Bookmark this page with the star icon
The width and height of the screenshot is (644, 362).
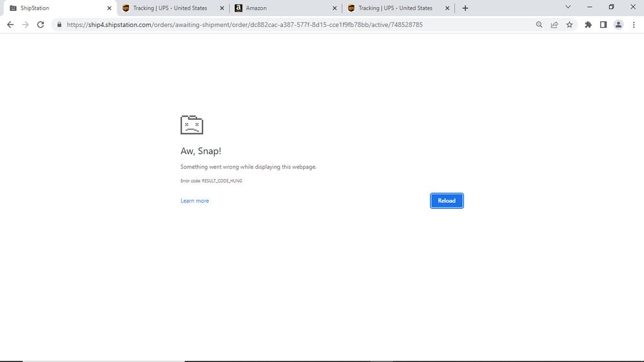point(569,25)
